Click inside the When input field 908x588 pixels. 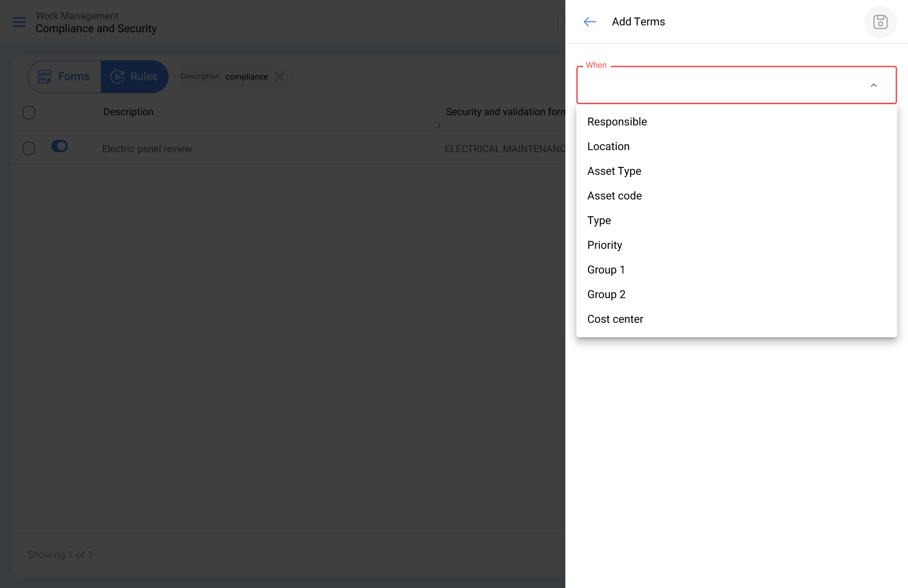point(717,85)
